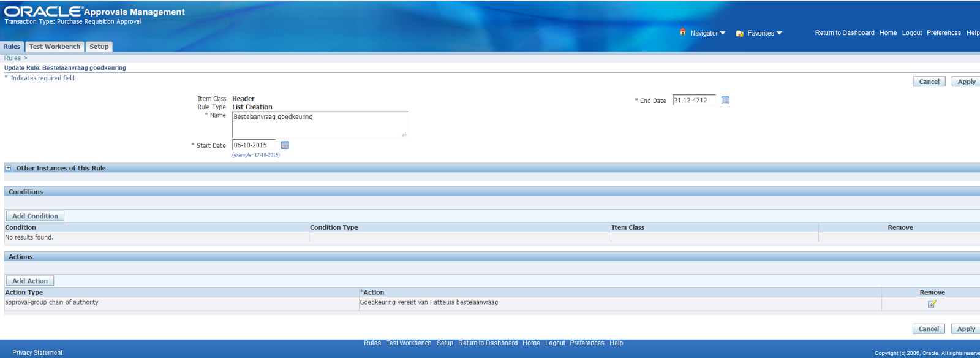
Task: Click the End Date input field
Action: [694, 100]
